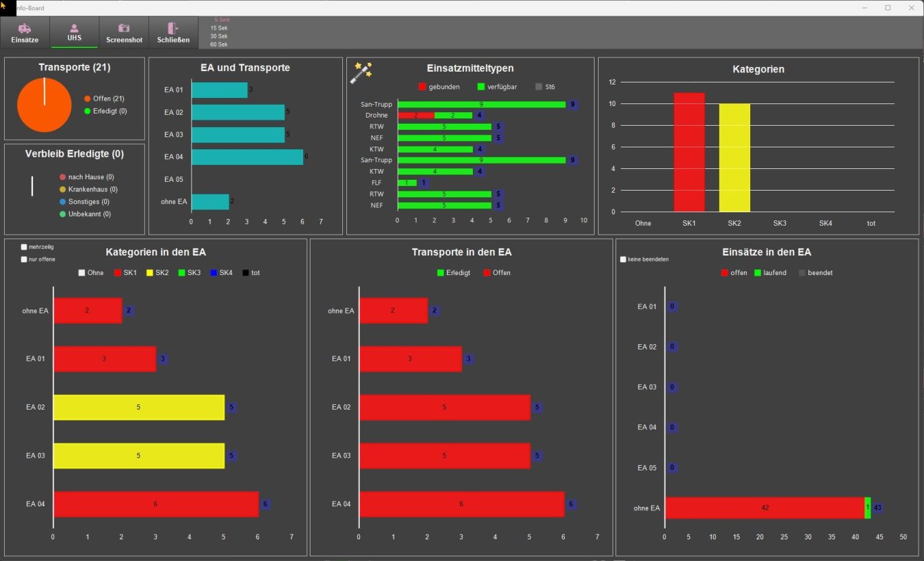Click the gray St6 legend swatch
Image resolution: width=924 pixels, height=561 pixels.
click(539, 87)
